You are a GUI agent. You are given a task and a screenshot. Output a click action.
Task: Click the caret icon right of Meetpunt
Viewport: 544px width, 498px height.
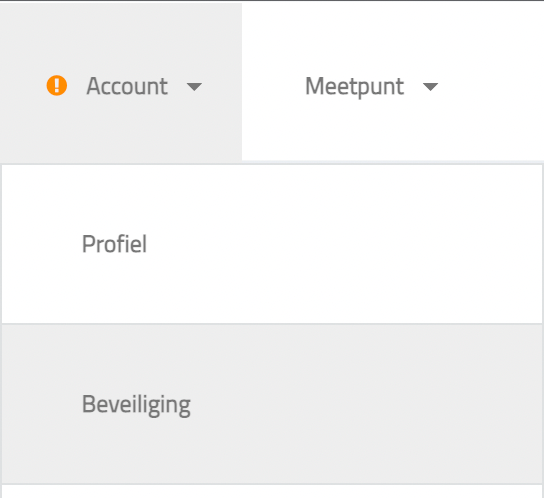click(430, 87)
